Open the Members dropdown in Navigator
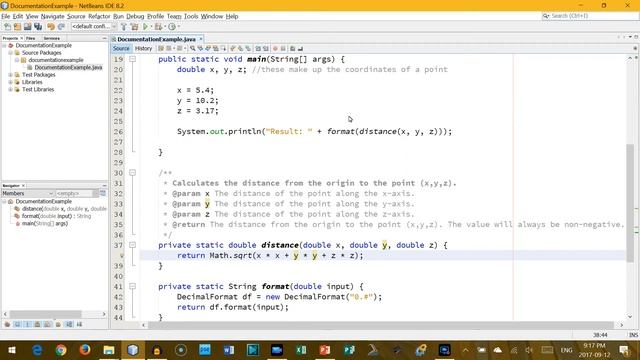 pyautogui.click(x=28, y=193)
